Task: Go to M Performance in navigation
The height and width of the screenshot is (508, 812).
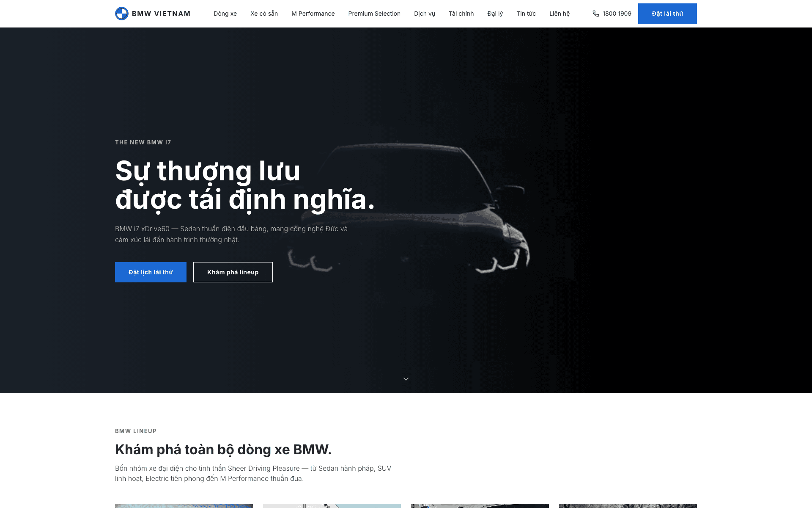Action: 313,14
